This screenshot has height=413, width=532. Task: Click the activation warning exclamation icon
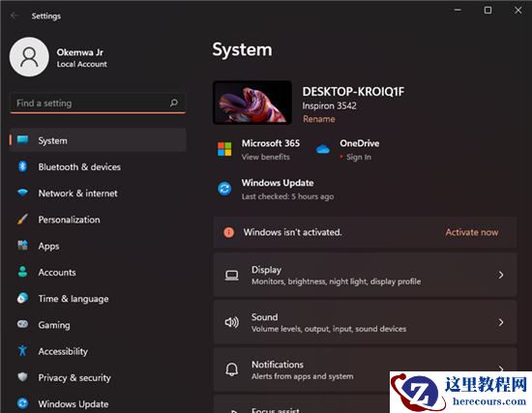coord(229,232)
